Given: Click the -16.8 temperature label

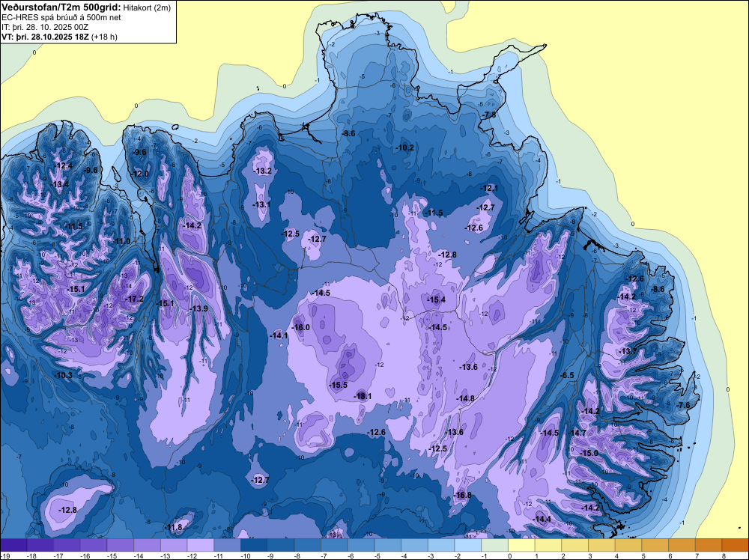Looking at the screenshot, I should click(462, 495).
